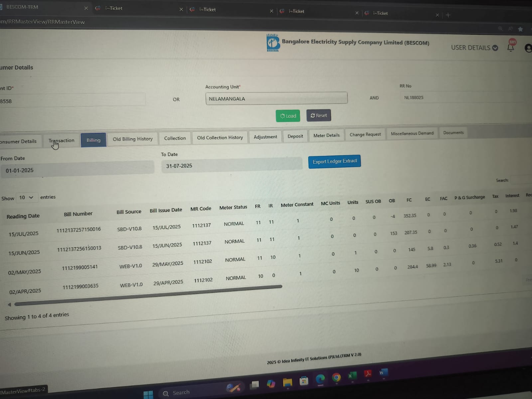The width and height of the screenshot is (532, 399).
Task: Open the Old Collection History tab
Action: tap(220, 137)
